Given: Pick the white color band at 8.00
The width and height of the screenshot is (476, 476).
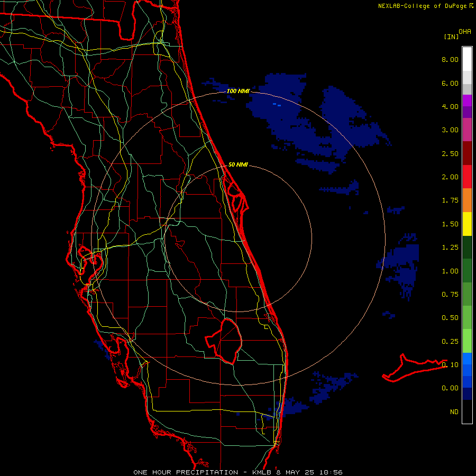Looking at the screenshot, I should tap(467, 59).
